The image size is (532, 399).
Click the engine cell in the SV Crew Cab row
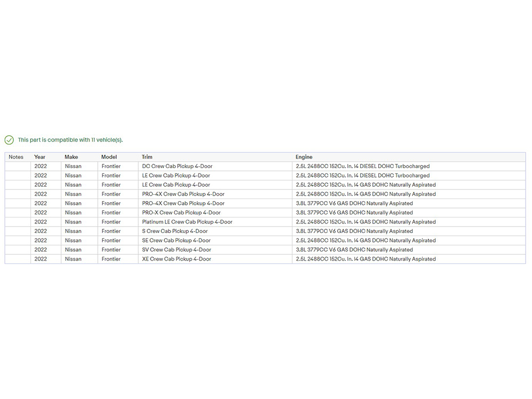point(409,250)
